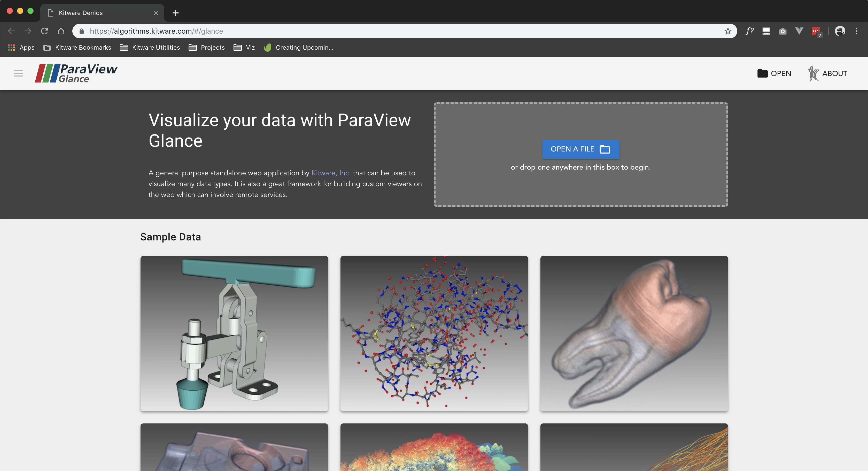Screen dimensions: 868x471
Task: Reload the page
Action: 44,31
